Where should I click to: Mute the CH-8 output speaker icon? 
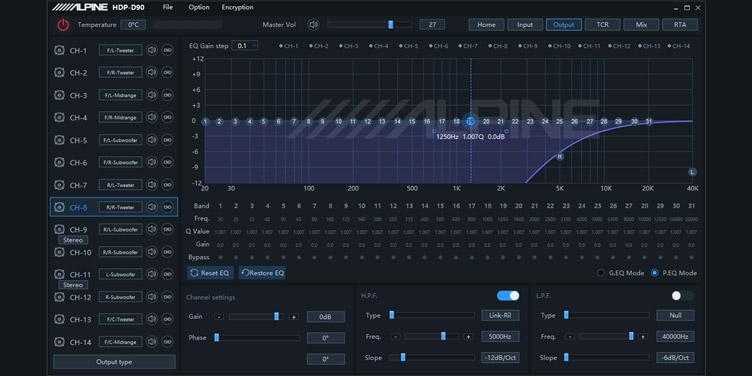click(152, 207)
